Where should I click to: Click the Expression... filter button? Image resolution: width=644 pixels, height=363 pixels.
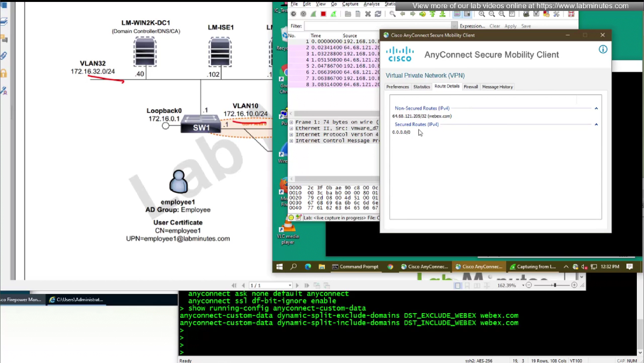coord(472,26)
